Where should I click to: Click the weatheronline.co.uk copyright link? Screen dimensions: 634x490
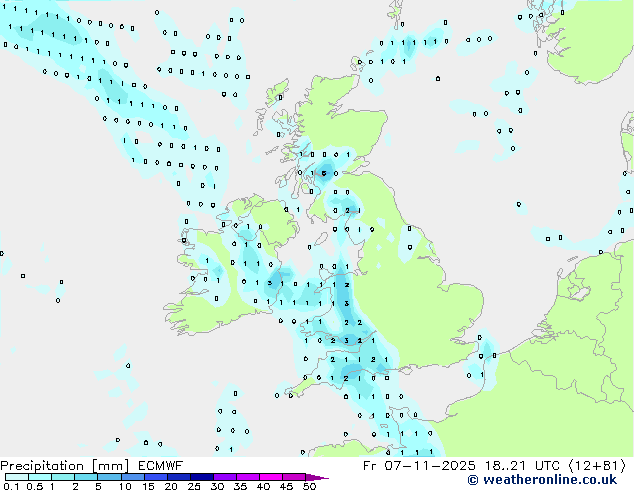(x=542, y=480)
